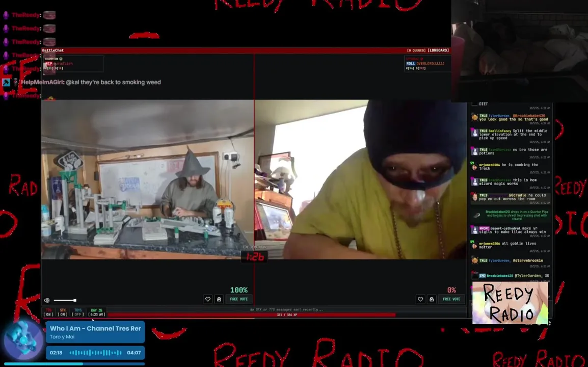Click 'No SFX or TTS messages' status text

click(286, 309)
